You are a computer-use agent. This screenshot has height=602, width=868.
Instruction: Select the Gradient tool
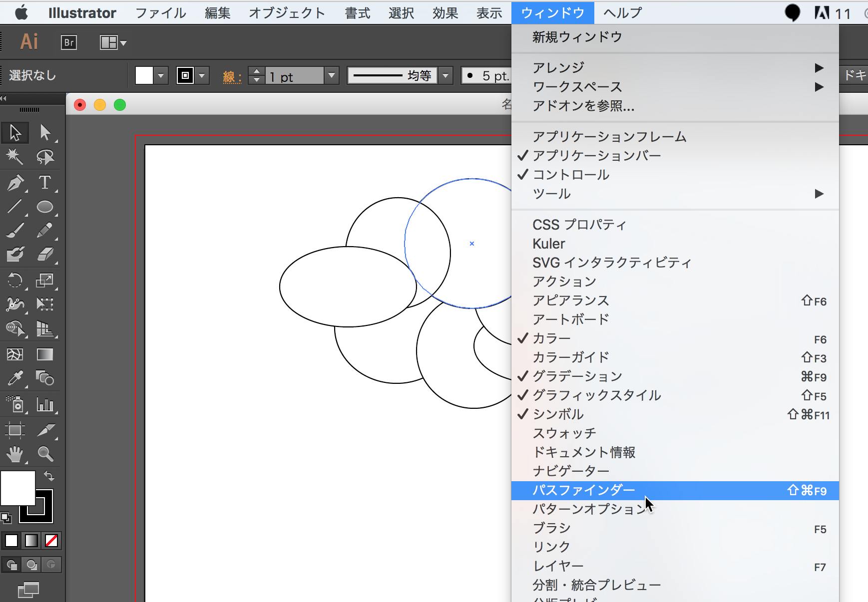(x=45, y=354)
